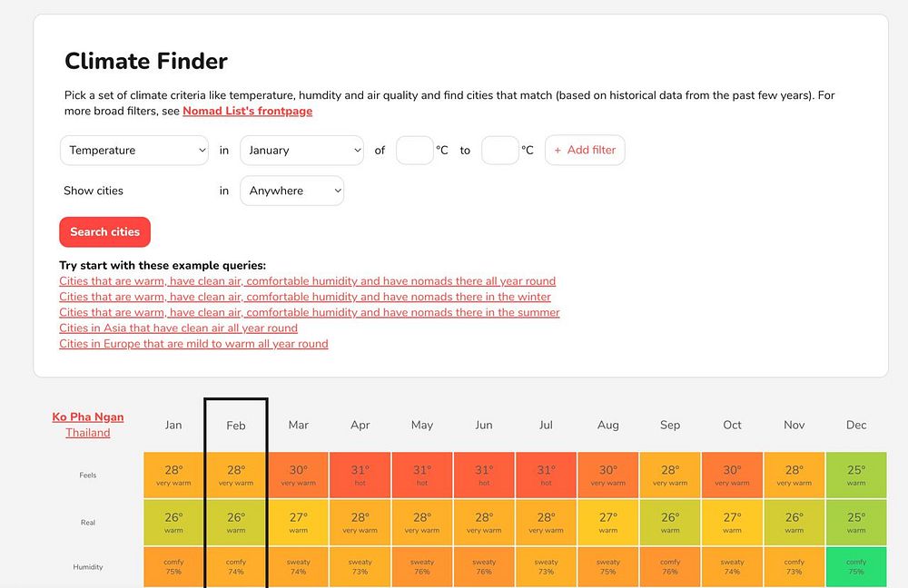The height and width of the screenshot is (588, 908).
Task: Open the January month dropdown
Action: click(301, 151)
